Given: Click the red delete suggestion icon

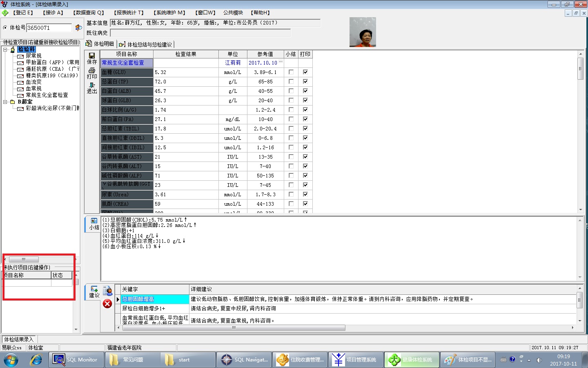Looking at the screenshot, I should coord(107,304).
